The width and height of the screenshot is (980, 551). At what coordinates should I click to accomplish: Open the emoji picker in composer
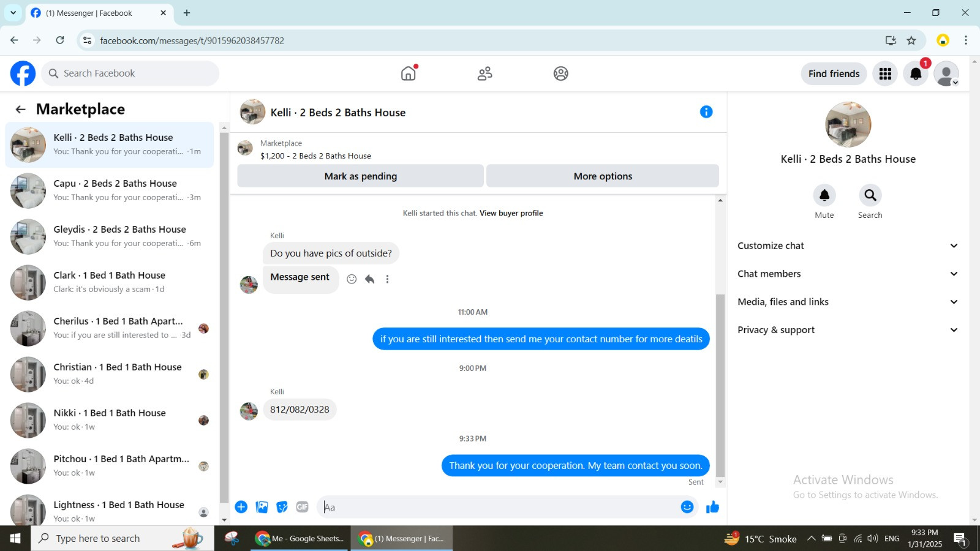[x=687, y=507]
